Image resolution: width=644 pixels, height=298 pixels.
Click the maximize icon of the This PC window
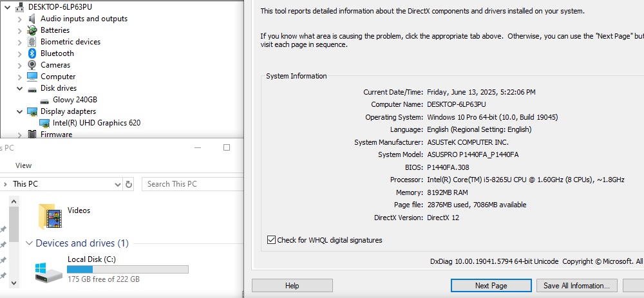pyautogui.click(x=226, y=147)
